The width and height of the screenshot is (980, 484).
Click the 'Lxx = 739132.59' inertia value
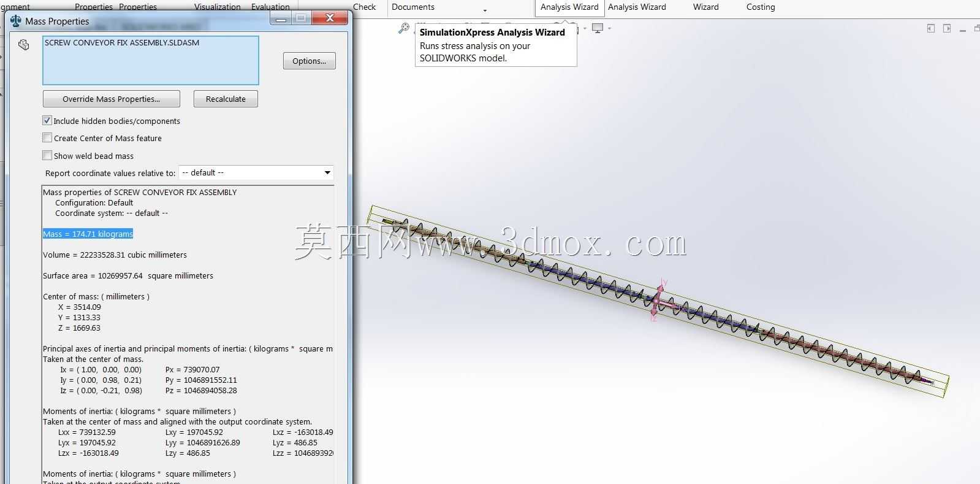[87, 432]
